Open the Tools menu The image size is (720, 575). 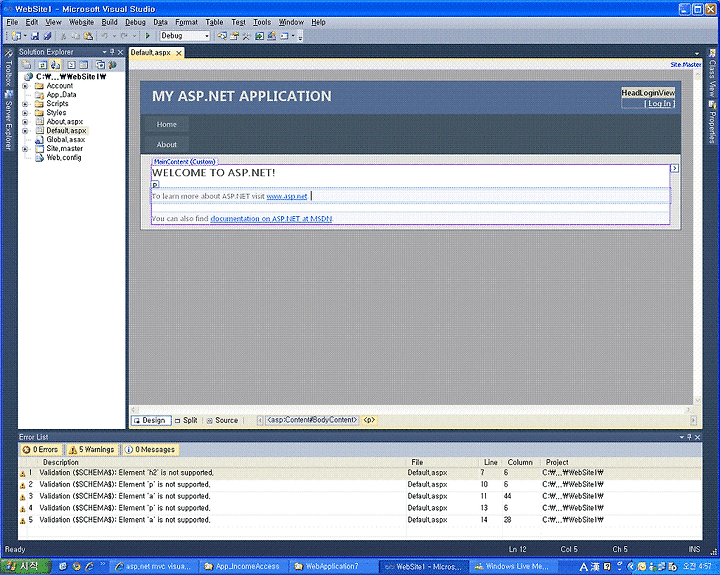coord(262,22)
